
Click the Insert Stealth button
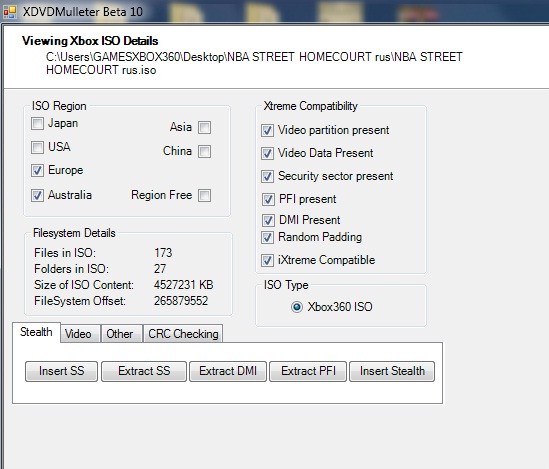click(392, 371)
